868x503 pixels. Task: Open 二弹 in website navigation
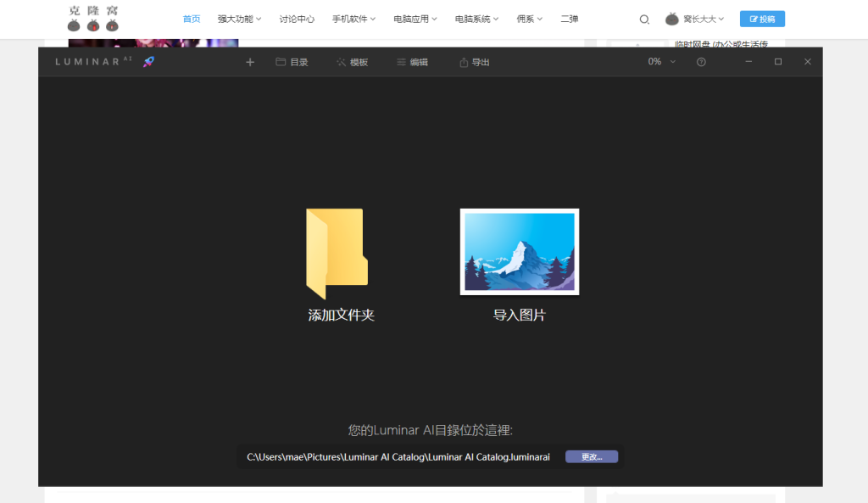570,19
